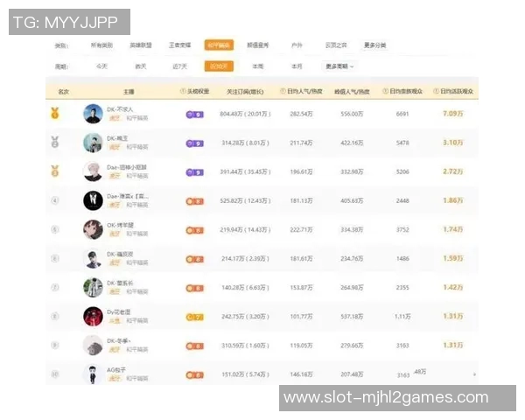The width and height of the screenshot is (525, 420).
Task: Expand the 更多周期 dropdown
Action: [x=339, y=66]
